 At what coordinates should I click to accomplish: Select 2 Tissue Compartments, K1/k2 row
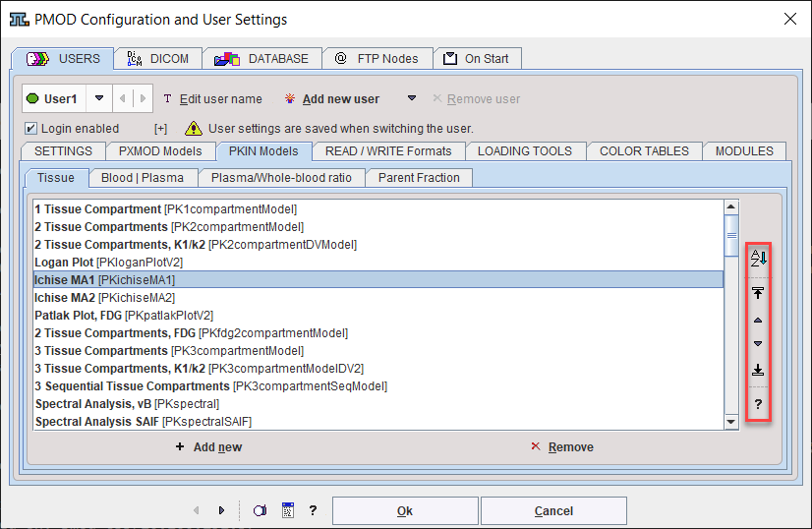pos(378,245)
